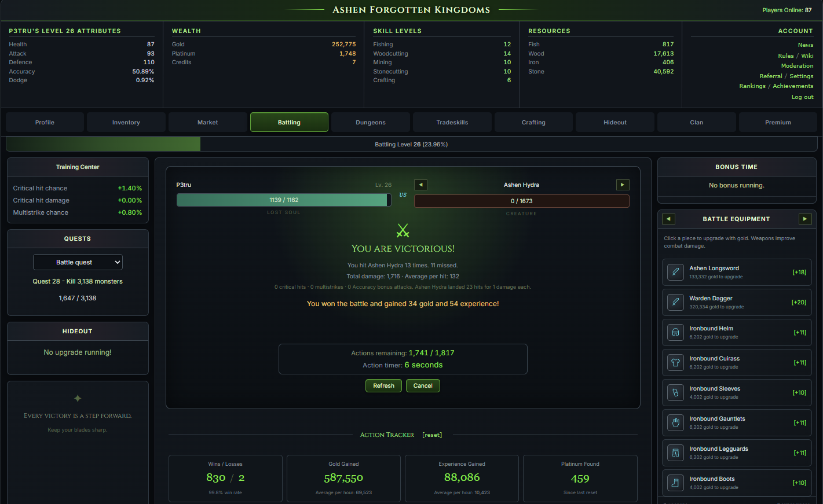
Task: Open the Crafting tab
Action: [x=533, y=122]
